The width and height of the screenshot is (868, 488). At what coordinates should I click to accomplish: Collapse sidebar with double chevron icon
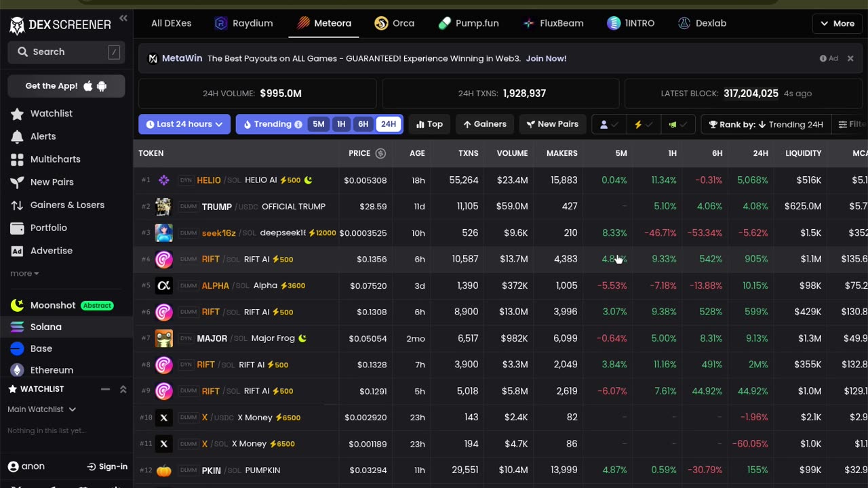123,18
